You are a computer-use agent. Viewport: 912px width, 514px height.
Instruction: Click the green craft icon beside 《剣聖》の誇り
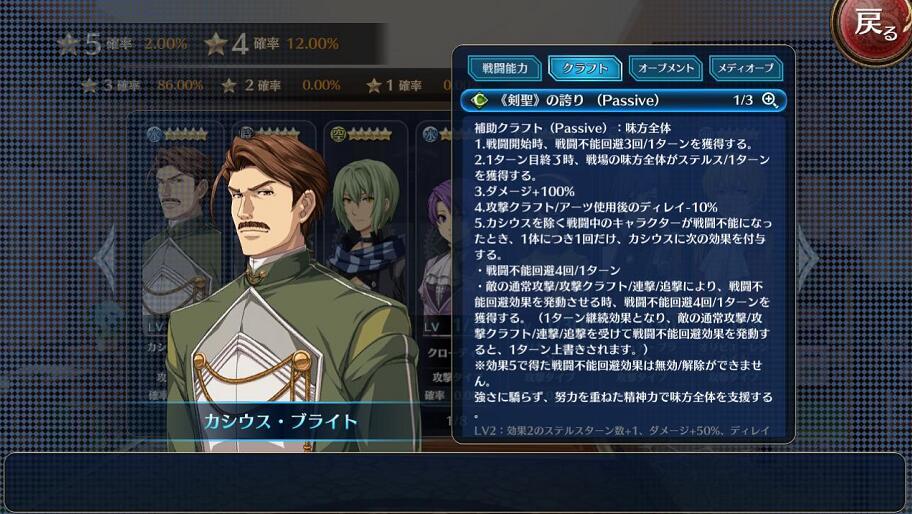[480, 100]
